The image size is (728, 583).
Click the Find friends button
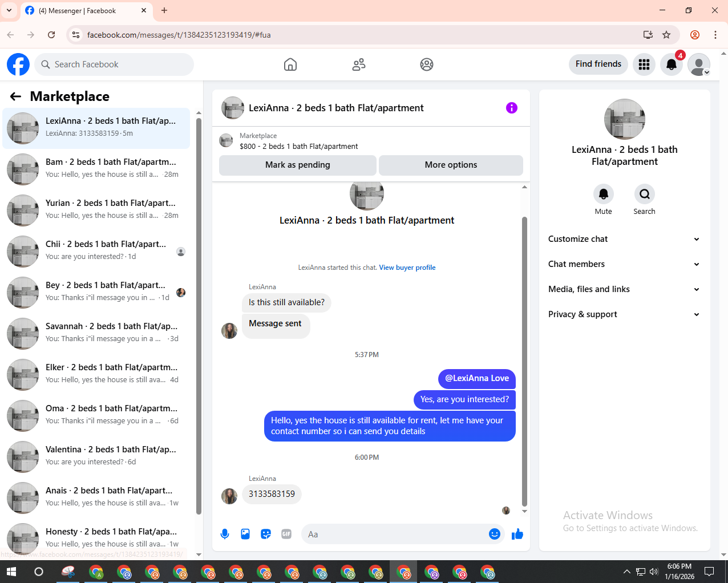pyautogui.click(x=598, y=64)
